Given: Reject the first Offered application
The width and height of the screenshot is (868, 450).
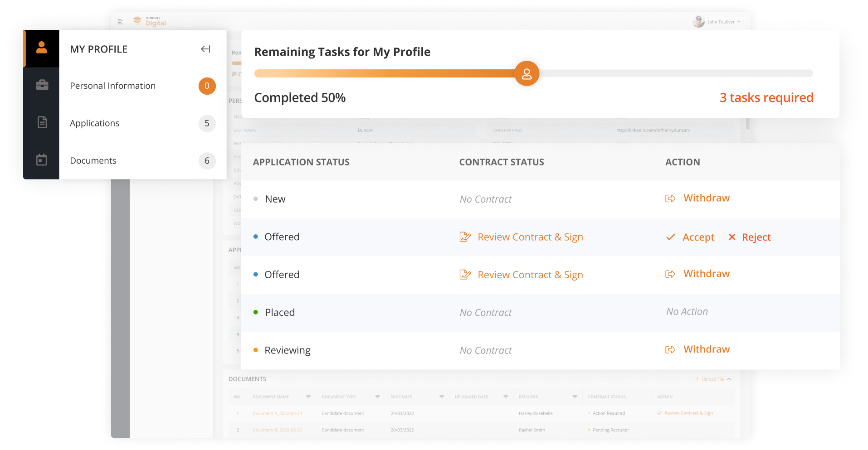Looking at the screenshot, I should click(750, 237).
